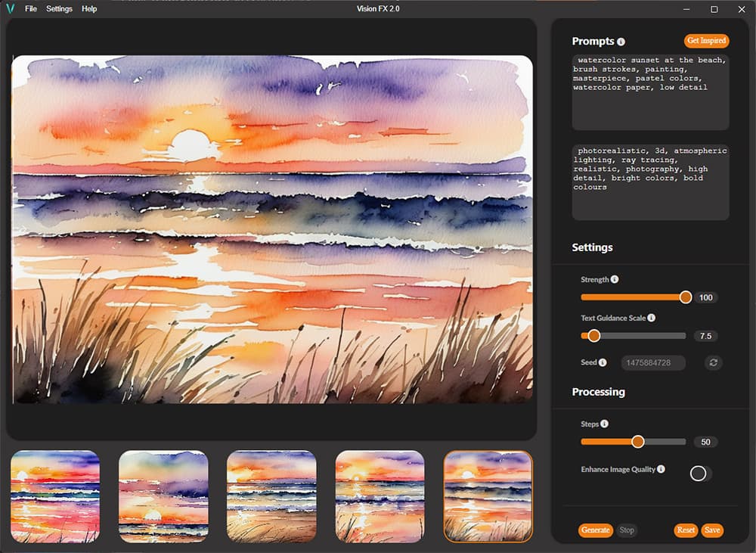The height and width of the screenshot is (553, 756).
Task: Open the Help menu
Action: click(89, 9)
